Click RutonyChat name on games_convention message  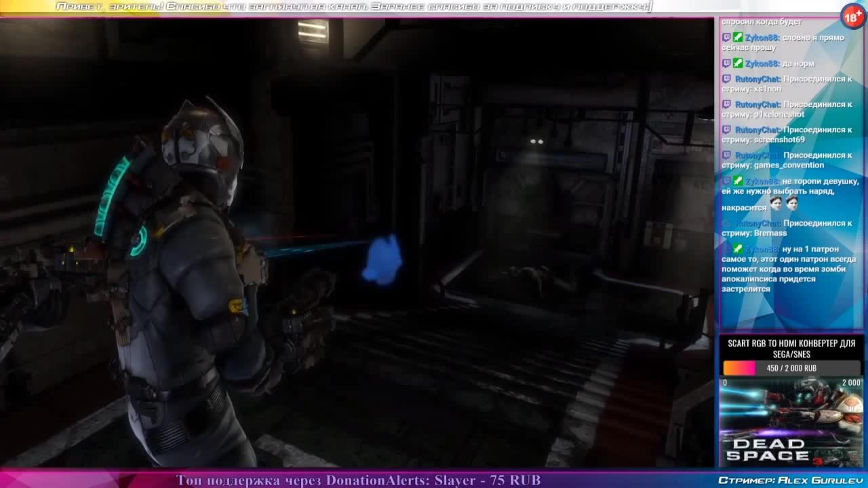click(x=758, y=155)
